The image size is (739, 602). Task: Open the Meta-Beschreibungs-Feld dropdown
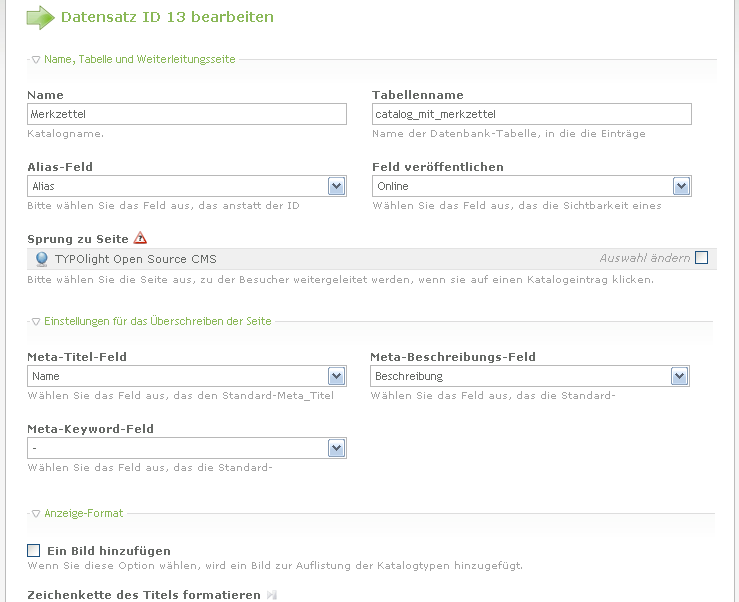(x=680, y=376)
